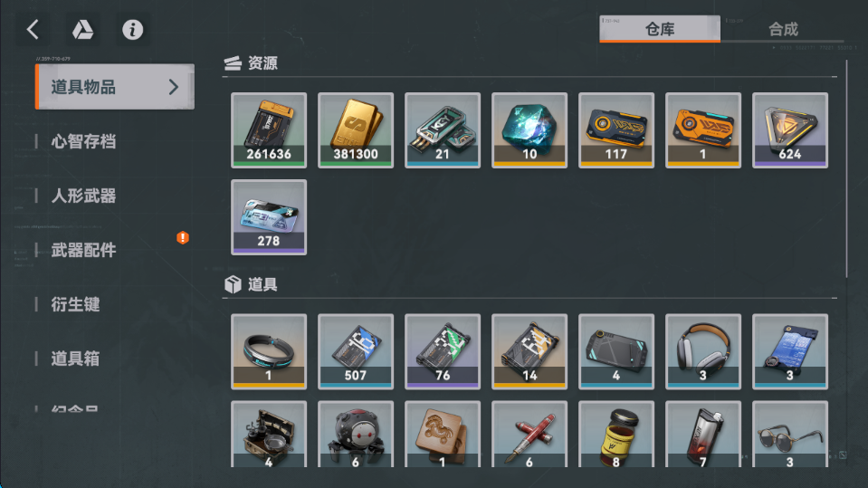Switch to the 仓库 tab
This screenshot has height=488, width=868.
tap(660, 29)
